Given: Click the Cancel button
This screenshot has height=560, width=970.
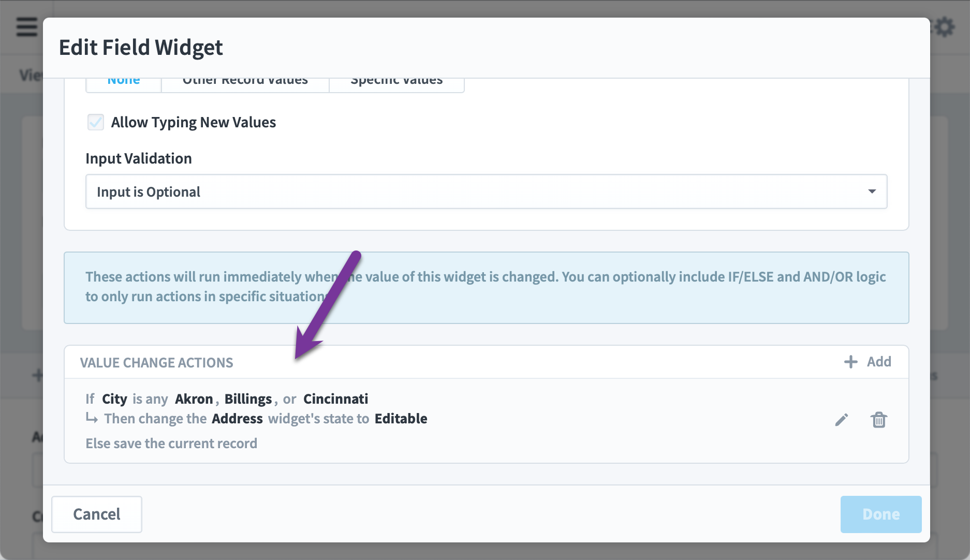Looking at the screenshot, I should (x=96, y=514).
